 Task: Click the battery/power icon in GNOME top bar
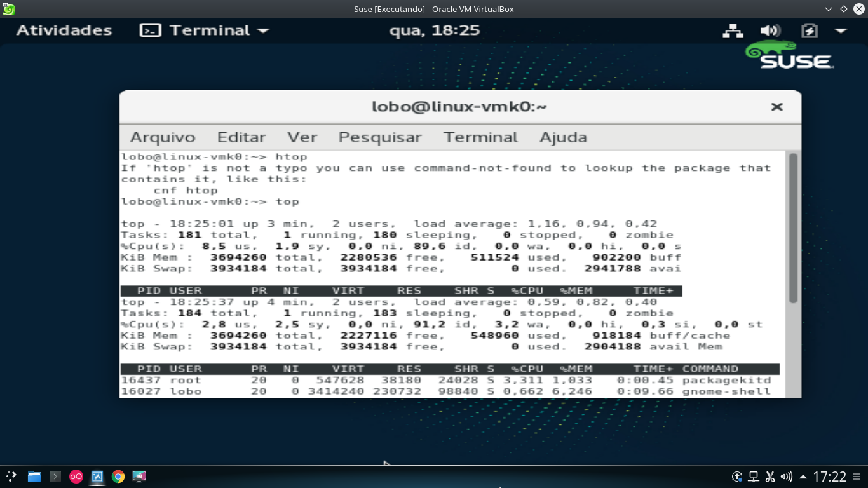(x=810, y=30)
